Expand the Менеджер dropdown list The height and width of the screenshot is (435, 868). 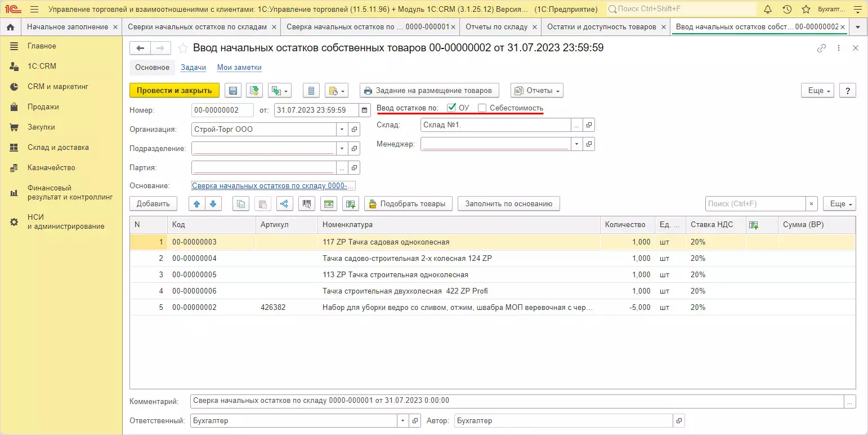[x=577, y=144]
